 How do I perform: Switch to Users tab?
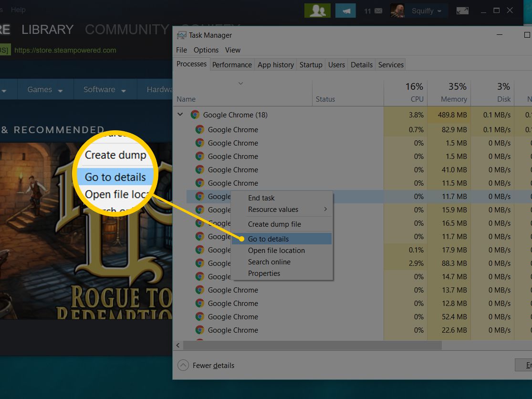(x=336, y=65)
